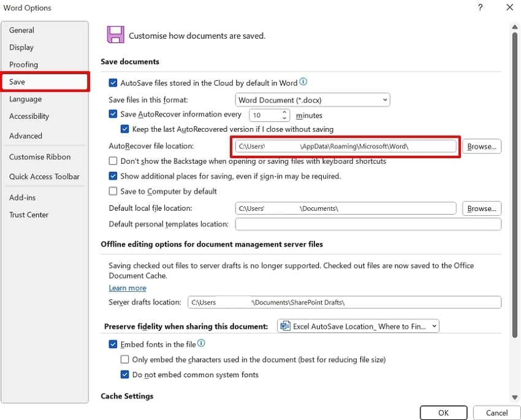Enable Save to Computer by default
This screenshot has width=521, height=420.
click(113, 191)
